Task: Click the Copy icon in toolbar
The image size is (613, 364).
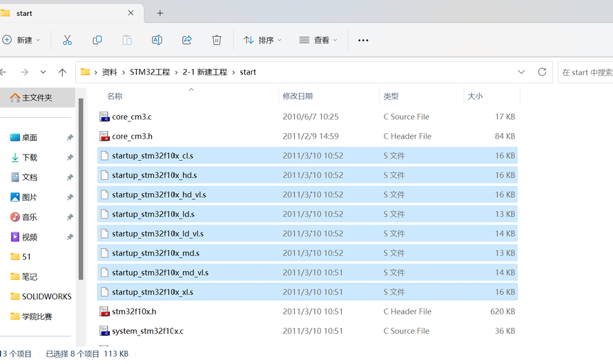Action: [97, 40]
